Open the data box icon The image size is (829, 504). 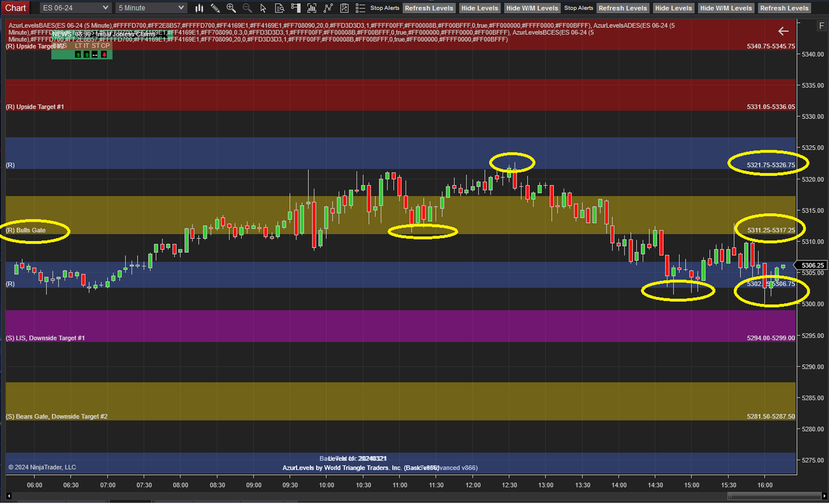click(x=280, y=8)
